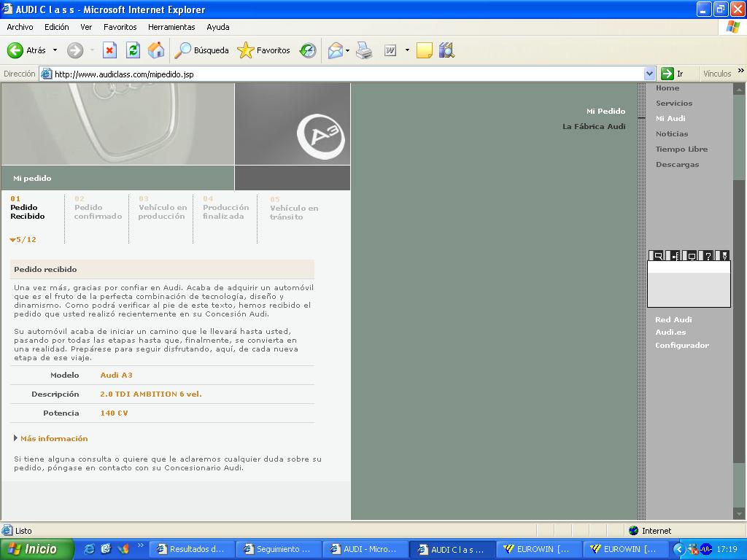747x560 pixels.
Task: Open Servicios in the side menu
Action: 673,103
